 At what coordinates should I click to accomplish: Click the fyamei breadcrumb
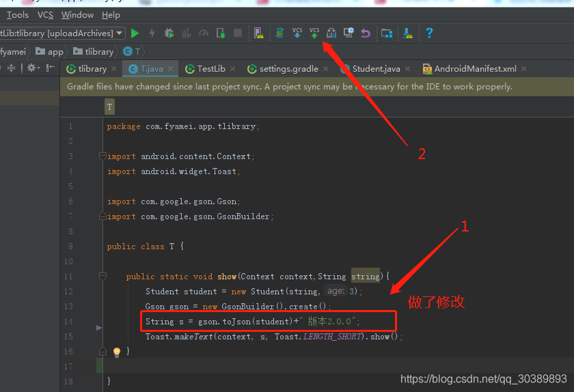pyautogui.click(x=13, y=52)
